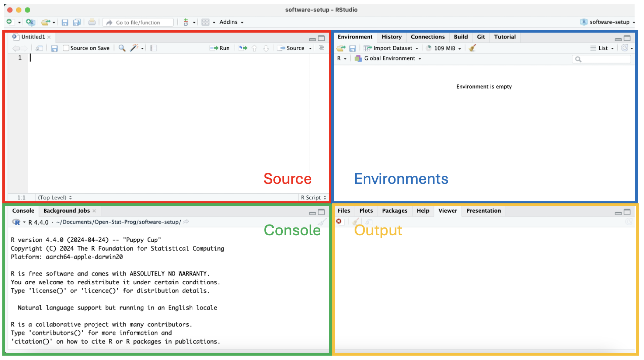Click the Open file toolbar icon
Viewport: 644px width, 360px height.
coord(46,22)
